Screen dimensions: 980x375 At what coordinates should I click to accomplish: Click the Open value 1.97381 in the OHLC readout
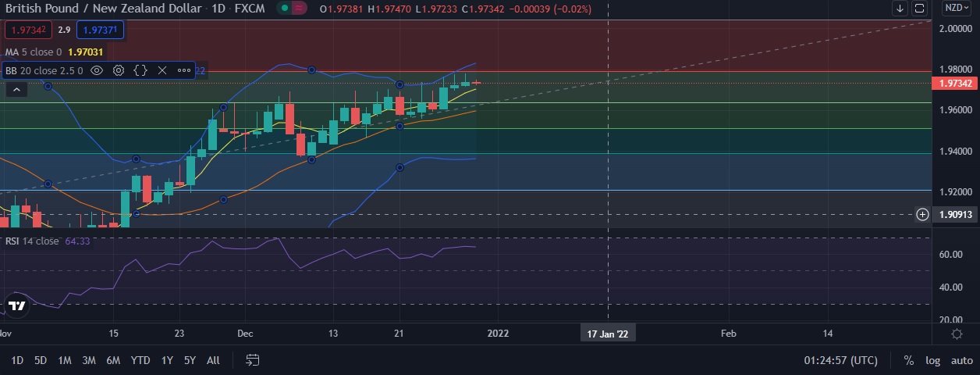(342, 9)
